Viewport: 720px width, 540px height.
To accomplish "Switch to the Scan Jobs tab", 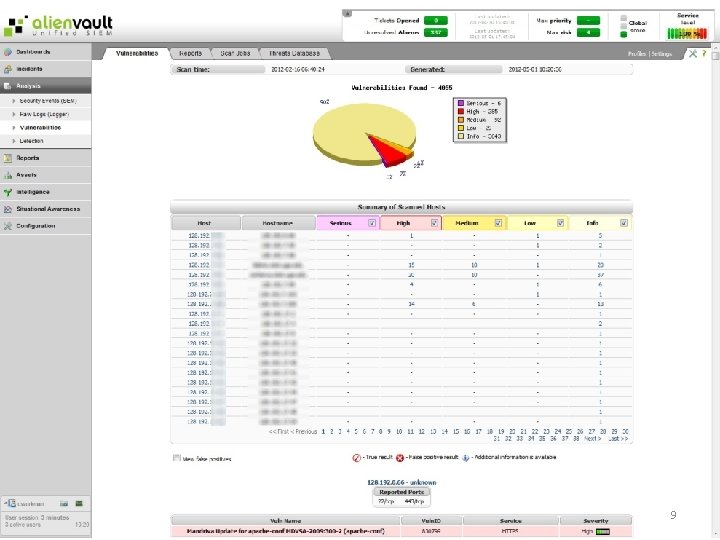I will point(235,53).
